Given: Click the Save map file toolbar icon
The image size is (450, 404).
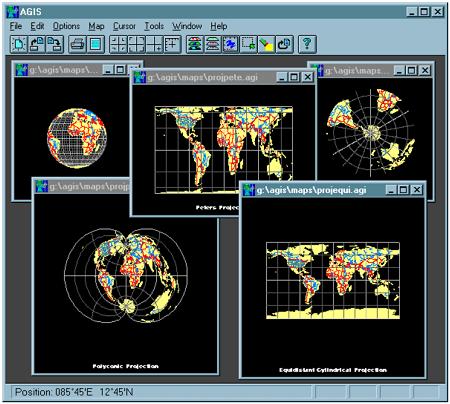Looking at the screenshot, I should coord(55,44).
